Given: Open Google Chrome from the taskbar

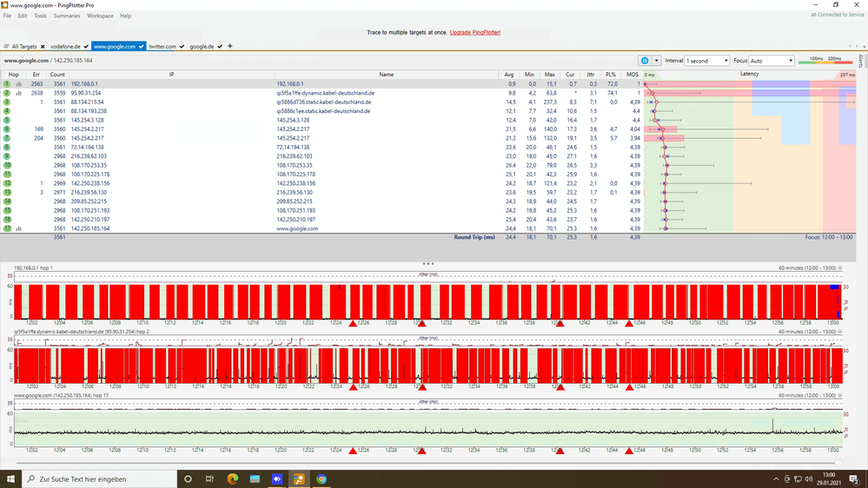Looking at the screenshot, I should [321, 479].
